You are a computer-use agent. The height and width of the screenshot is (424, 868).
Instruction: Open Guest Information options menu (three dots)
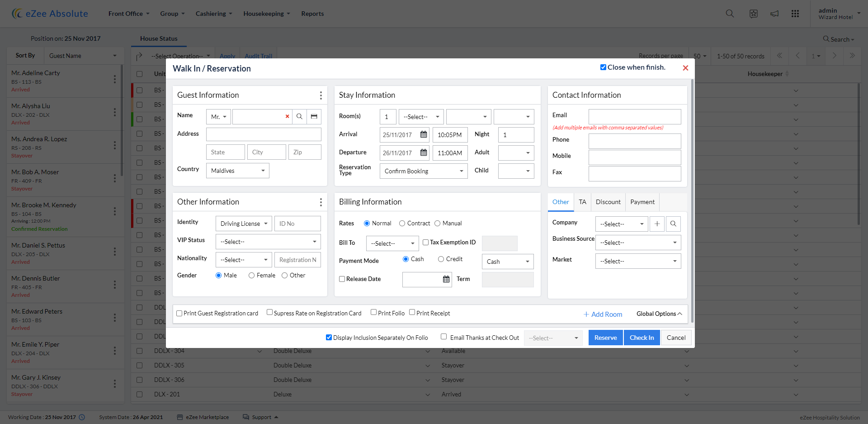[321, 95]
